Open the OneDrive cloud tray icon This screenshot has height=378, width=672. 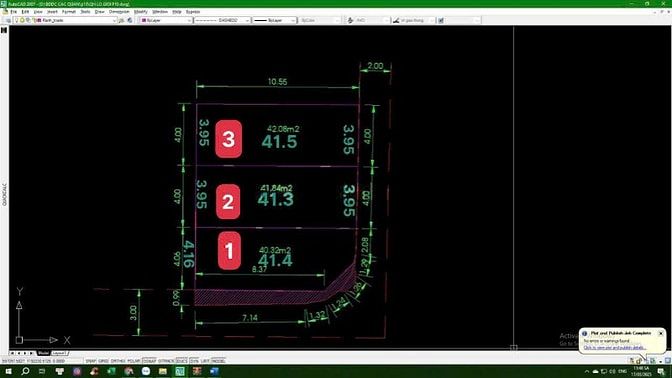tap(595, 372)
